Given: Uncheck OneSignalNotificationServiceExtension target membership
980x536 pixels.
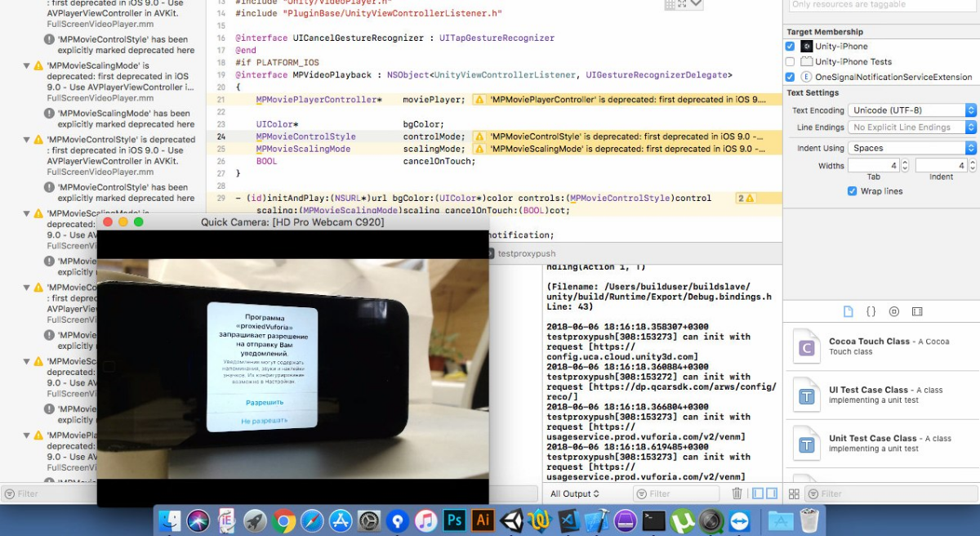Looking at the screenshot, I should [x=790, y=77].
